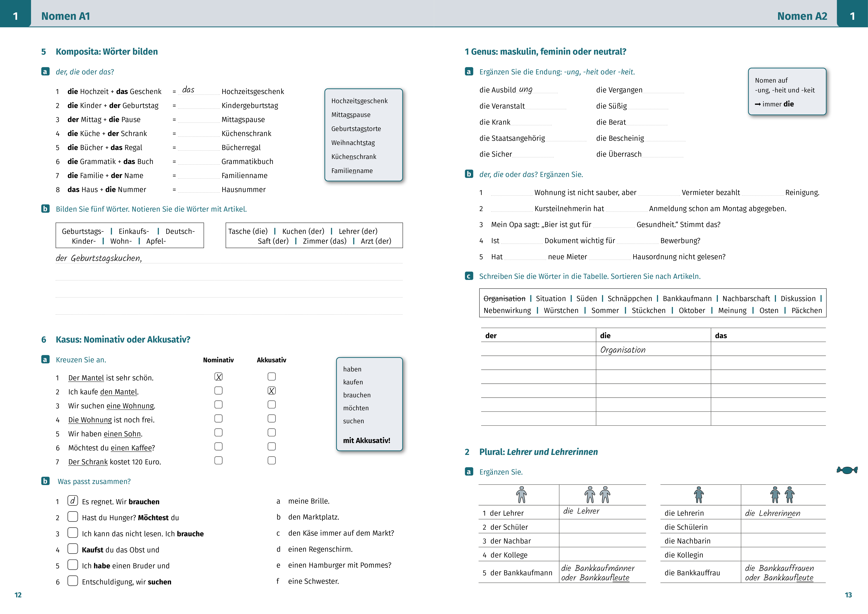Viewport: 868px width, 614px height.
Task: Check Akkusativ box for 'Wir haben einen Sohn.'
Action: click(x=271, y=432)
